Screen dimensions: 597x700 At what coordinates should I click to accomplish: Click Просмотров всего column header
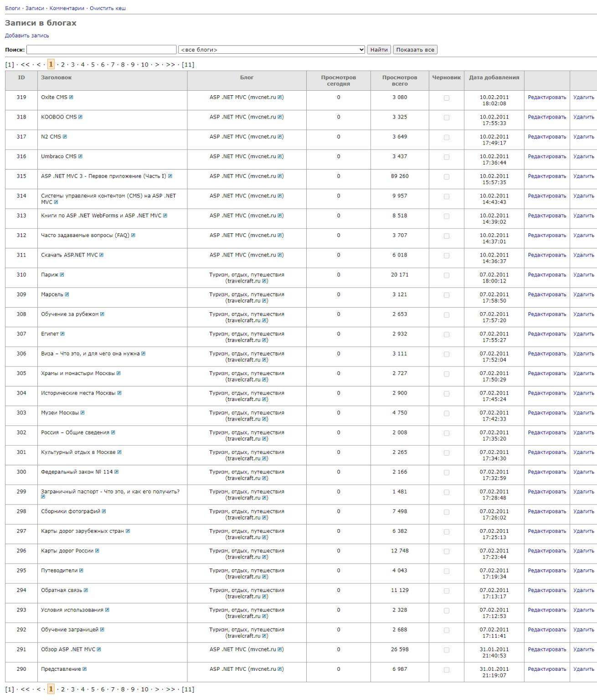click(x=400, y=81)
